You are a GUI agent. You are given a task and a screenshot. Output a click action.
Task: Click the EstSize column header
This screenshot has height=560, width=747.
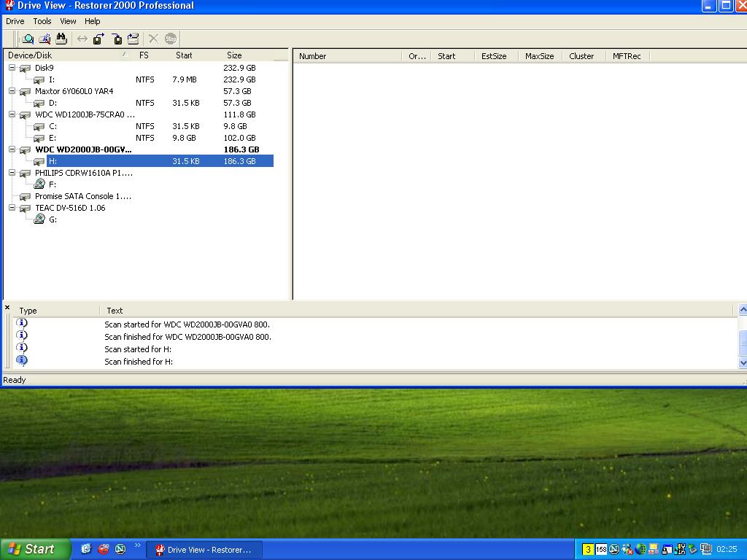pyautogui.click(x=496, y=56)
